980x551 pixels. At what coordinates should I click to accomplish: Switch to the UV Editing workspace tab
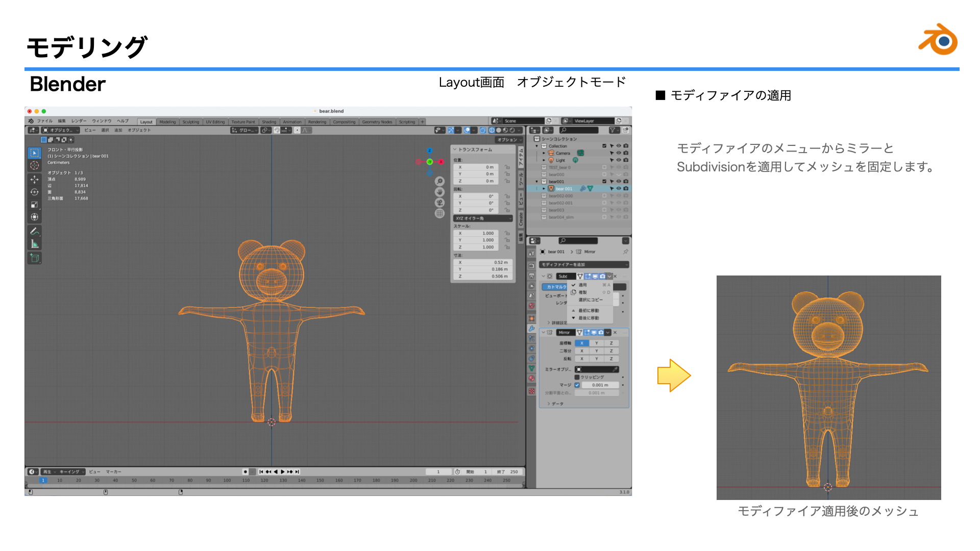point(215,122)
